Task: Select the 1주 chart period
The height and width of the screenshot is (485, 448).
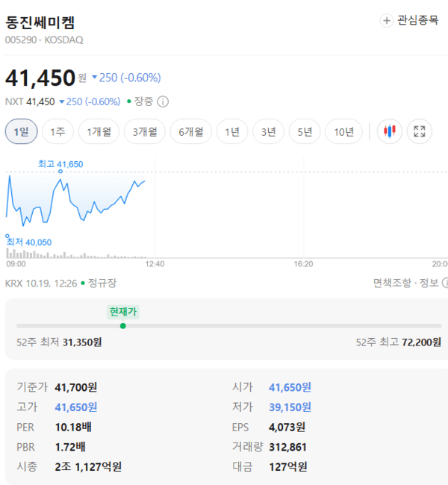Action: click(x=58, y=131)
